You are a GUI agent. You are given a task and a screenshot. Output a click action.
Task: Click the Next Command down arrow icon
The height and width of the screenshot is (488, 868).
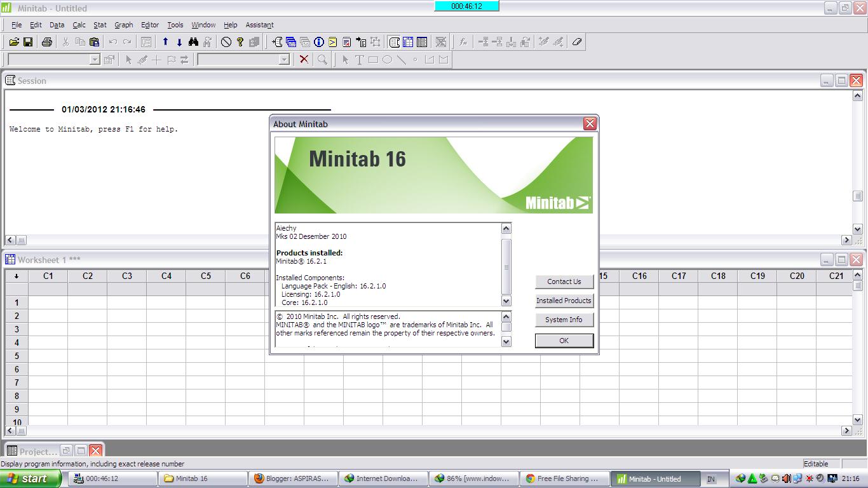[x=179, y=42]
